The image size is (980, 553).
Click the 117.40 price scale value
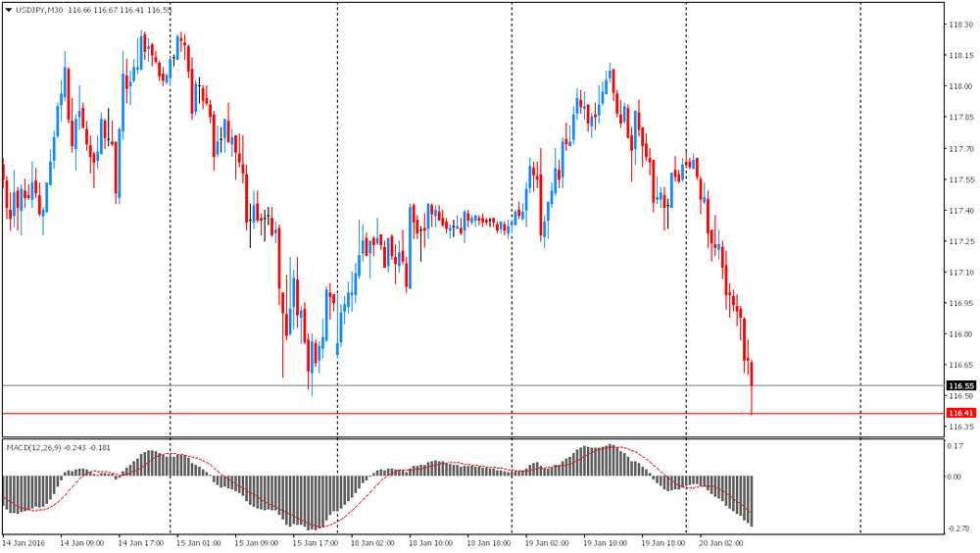(960, 211)
